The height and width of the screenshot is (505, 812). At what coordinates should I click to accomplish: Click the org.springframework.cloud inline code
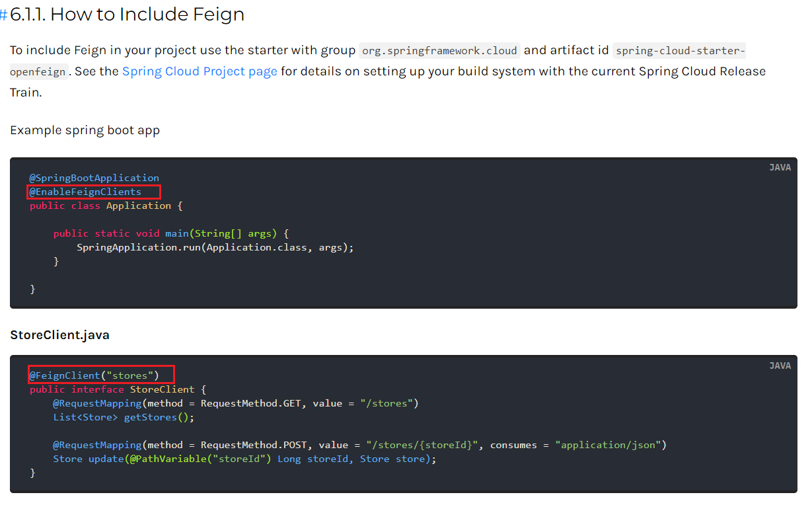439,51
